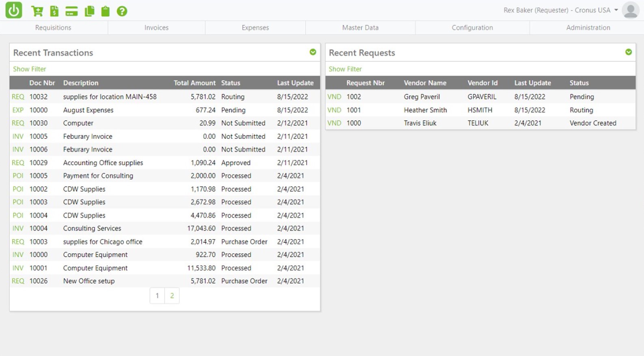Viewport: 644px width, 356px height.
Task: Sort by Vendor Name column header
Action: point(425,83)
